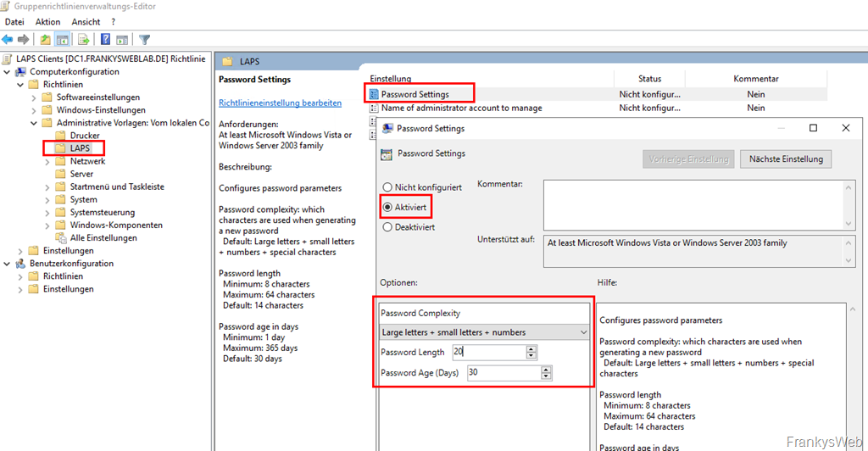The width and height of the screenshot is (868, 451).
Task: Click the folder-up toolbar icon
Action: [x=46, y=39]
